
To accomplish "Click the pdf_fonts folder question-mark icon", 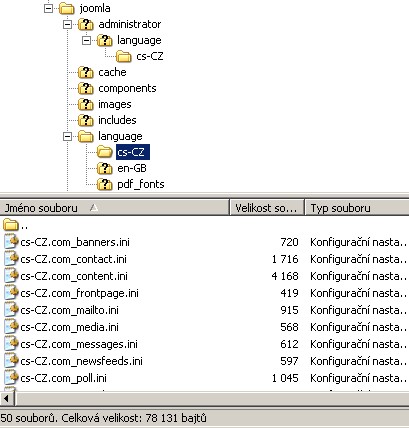I will click(105, 184).
